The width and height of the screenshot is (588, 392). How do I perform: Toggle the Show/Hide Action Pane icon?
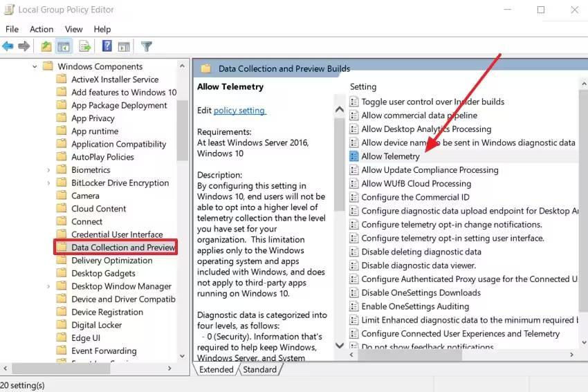[x=124, y=46]
